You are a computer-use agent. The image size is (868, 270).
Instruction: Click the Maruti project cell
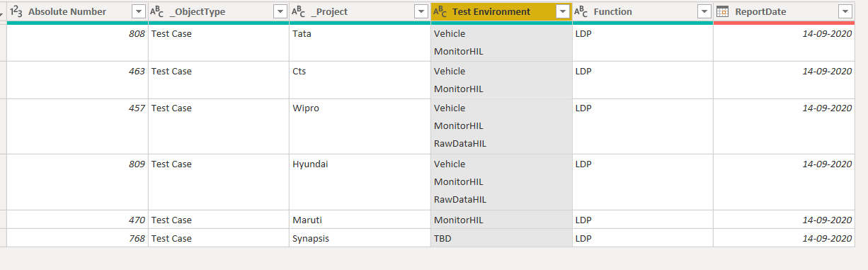click(x=360, y=220)
